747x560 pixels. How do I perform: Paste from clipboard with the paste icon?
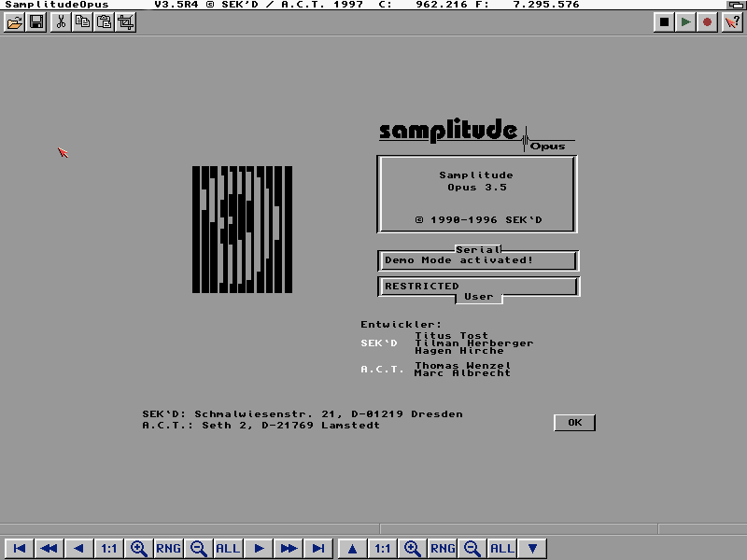coord(104,22)
